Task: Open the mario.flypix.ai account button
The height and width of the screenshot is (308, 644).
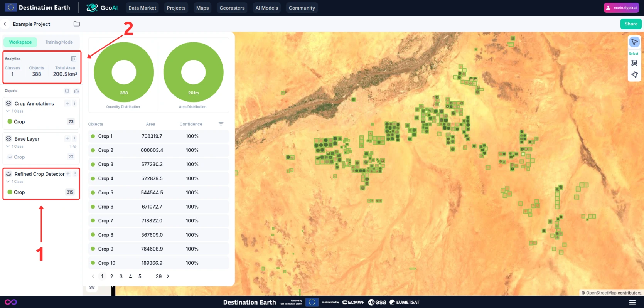Action: 621,8
